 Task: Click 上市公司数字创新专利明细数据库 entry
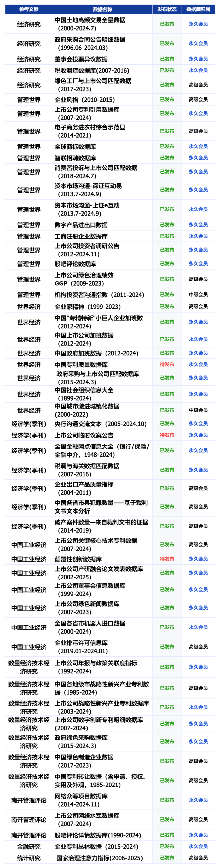click(99, 724)
